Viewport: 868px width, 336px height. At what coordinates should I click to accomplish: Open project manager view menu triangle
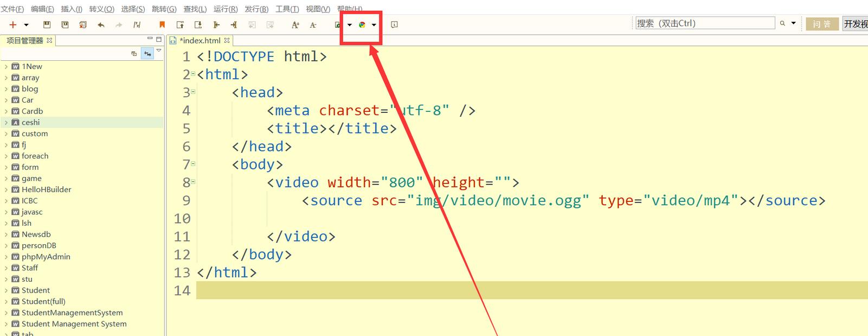pos(159,50)
